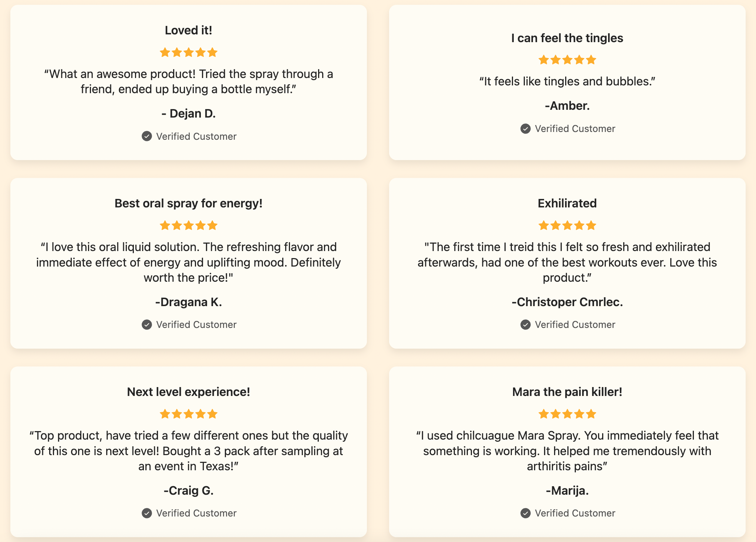Click the review text mentioning Texas event
The height and width of the screenshot is (542, 756).
click(x=189, y=451)
